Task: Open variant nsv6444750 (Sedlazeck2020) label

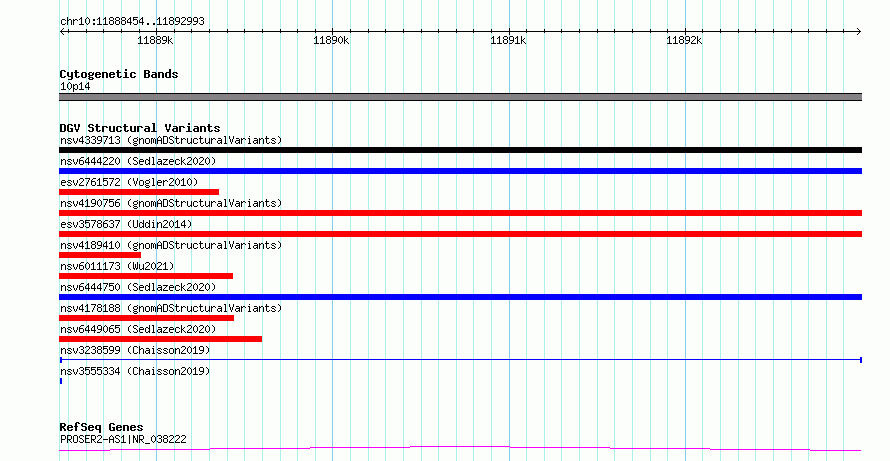Action: (x=138, y=287)
